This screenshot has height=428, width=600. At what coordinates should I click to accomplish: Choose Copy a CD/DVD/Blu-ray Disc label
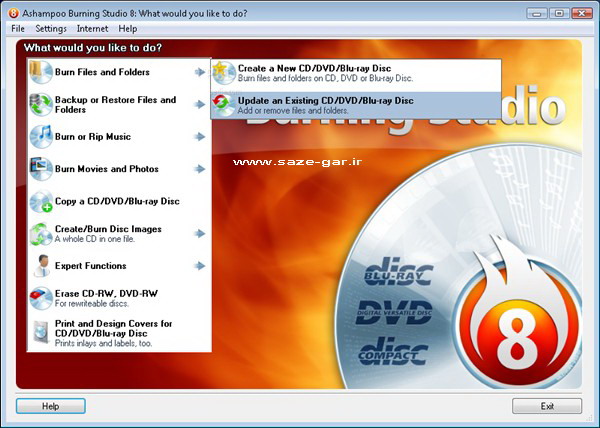[x=117, y=201]
